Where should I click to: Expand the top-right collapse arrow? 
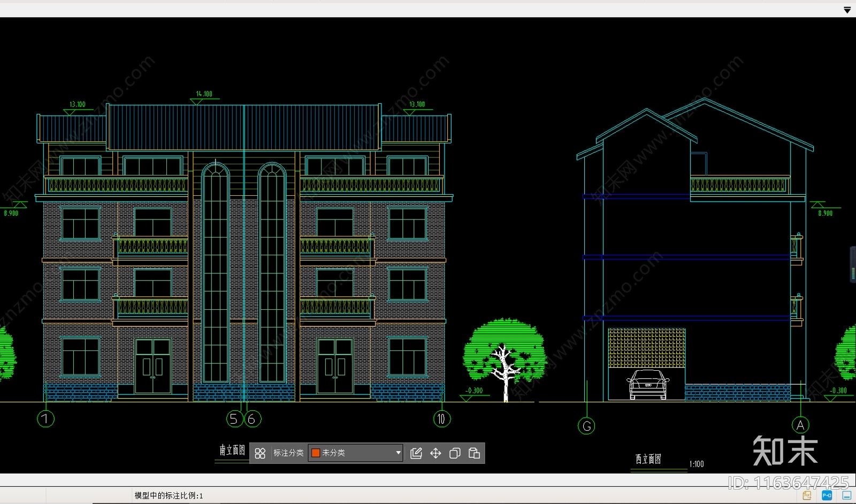(847, 10)
